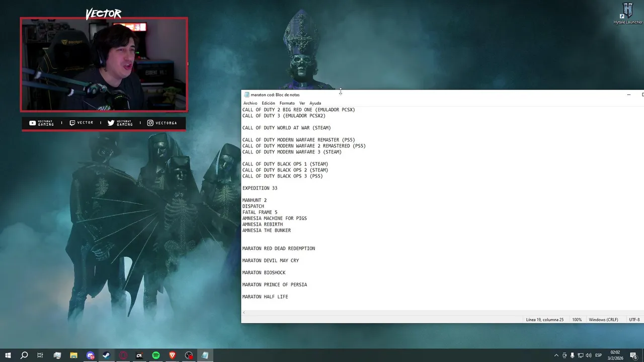Screen dimensions: 644x362
Task: Click 'AMNESIA THE BUNKER' line
Action: [266, 230]
